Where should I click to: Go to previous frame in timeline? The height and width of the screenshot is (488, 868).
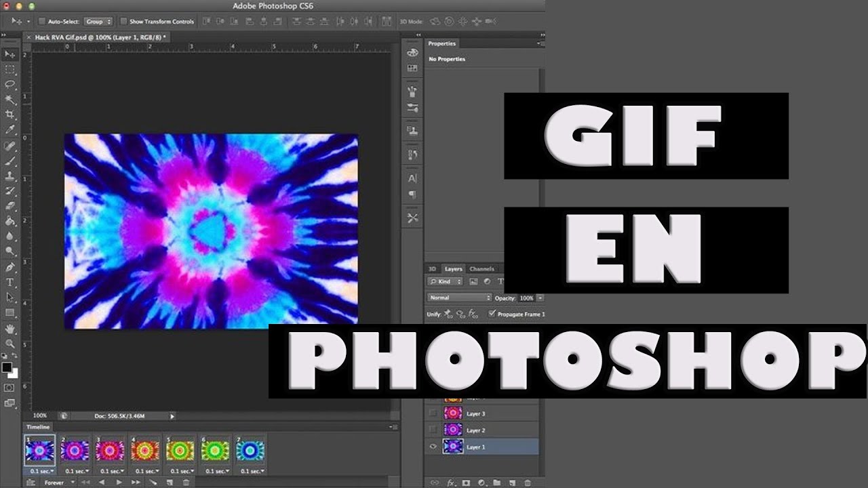(x=102, y=483)
